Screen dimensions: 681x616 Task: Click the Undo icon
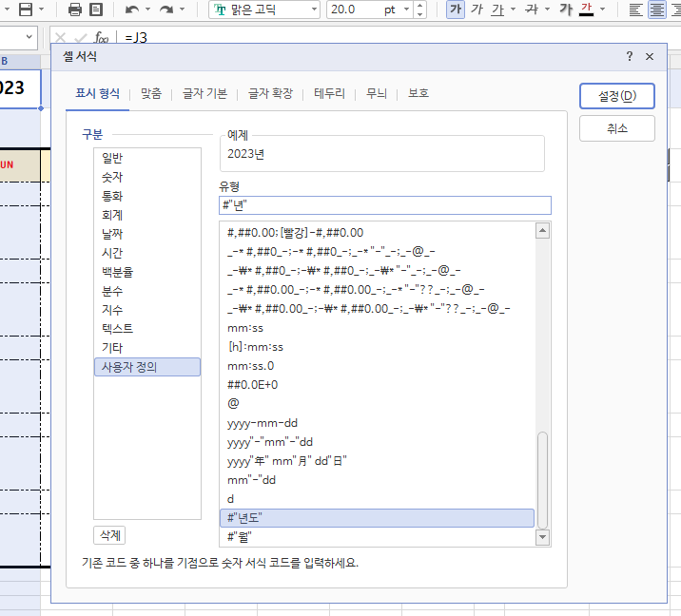132,10
